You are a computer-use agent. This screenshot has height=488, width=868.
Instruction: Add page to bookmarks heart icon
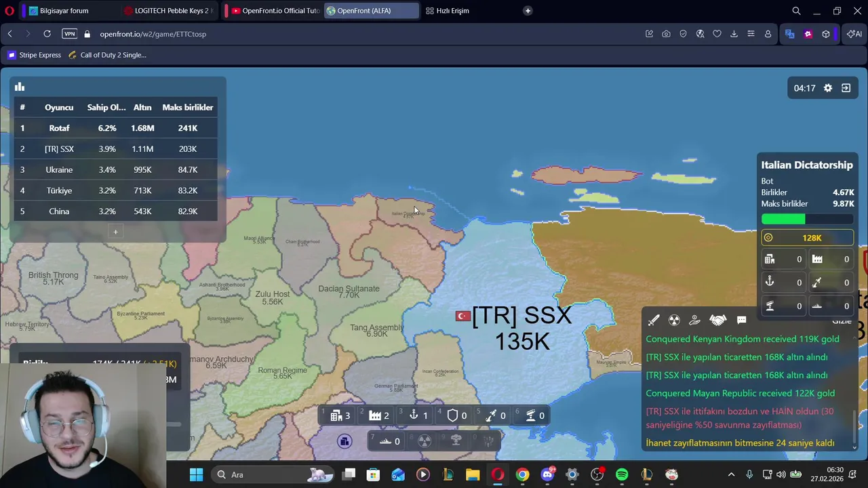click(x=717, y=34)
